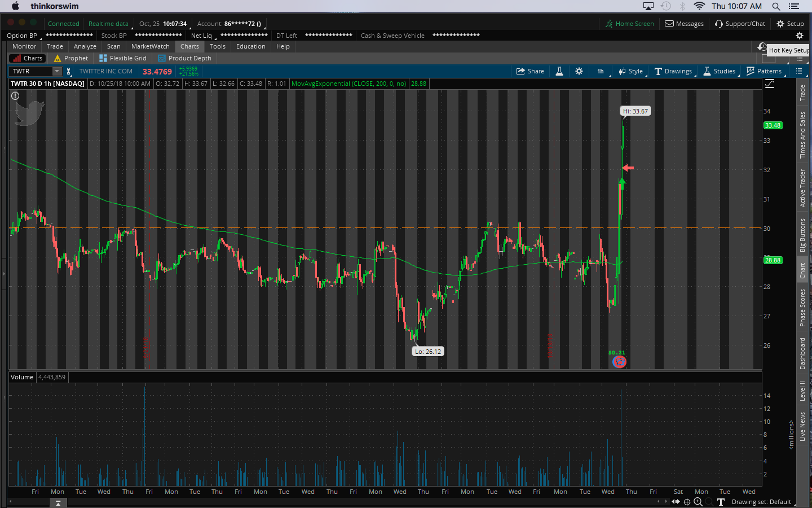Open the macOS Wi-Fi menu
The height and width of the screenshot is (508, 812).
699,6
